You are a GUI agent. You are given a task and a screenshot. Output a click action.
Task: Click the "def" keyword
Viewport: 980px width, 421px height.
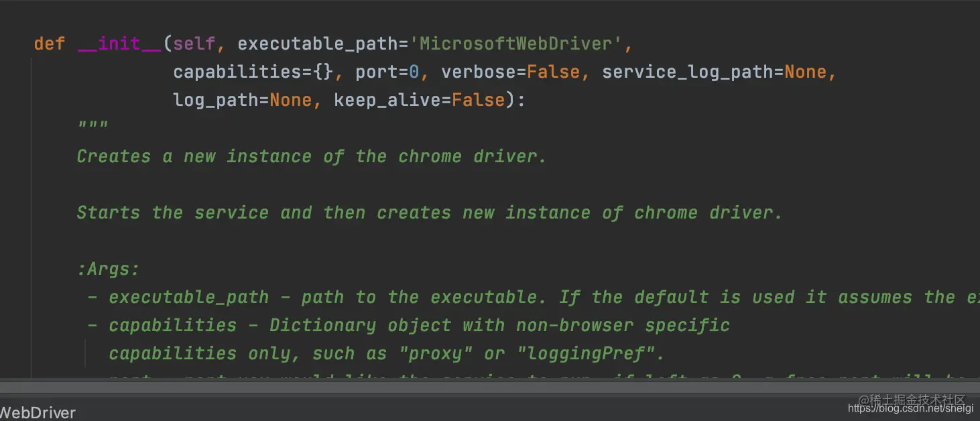coord(50,44)
